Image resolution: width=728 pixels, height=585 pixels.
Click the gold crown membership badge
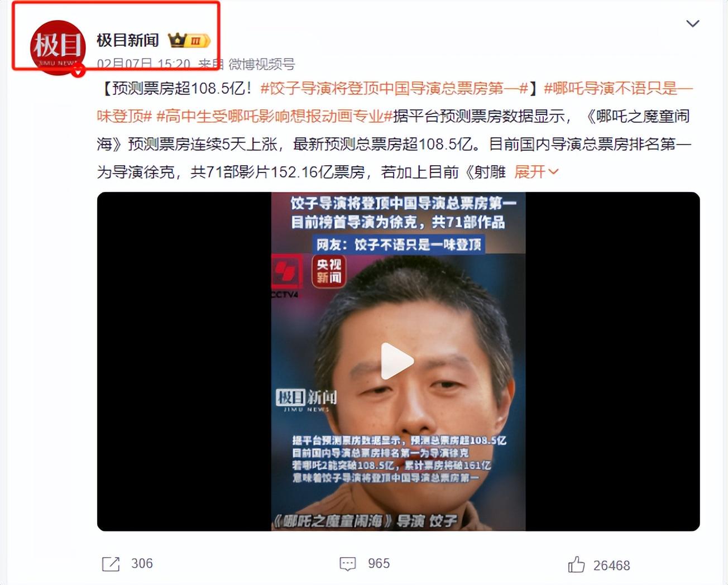pyautogui.click(x=189, y=40)
